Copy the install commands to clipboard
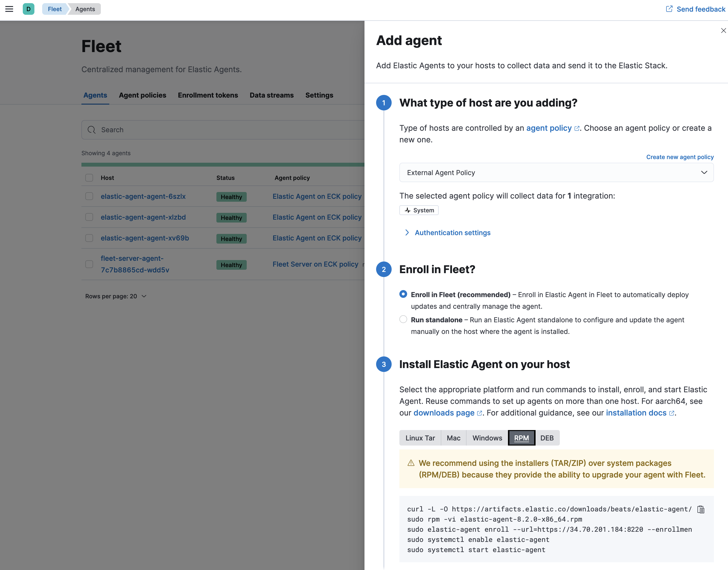The image size is (728, 570). point(701,509)
